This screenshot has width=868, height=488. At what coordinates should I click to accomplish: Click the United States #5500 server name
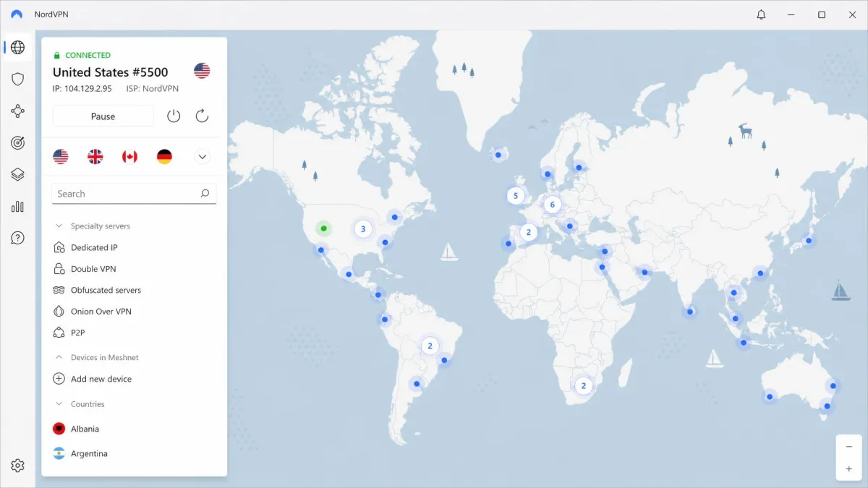pos(111,72)
